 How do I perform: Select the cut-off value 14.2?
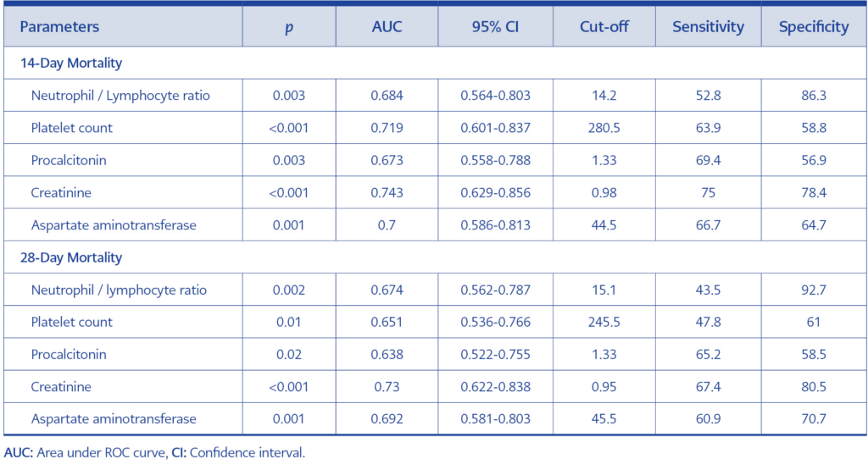pos(606,96)
